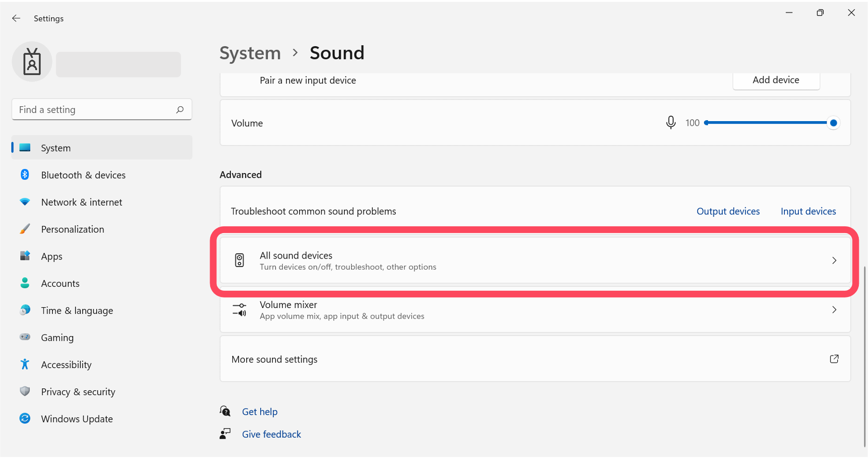This screenshot has width=868, height=458.
Task: Click the search magnifier icon
Action: coord(180,110)
